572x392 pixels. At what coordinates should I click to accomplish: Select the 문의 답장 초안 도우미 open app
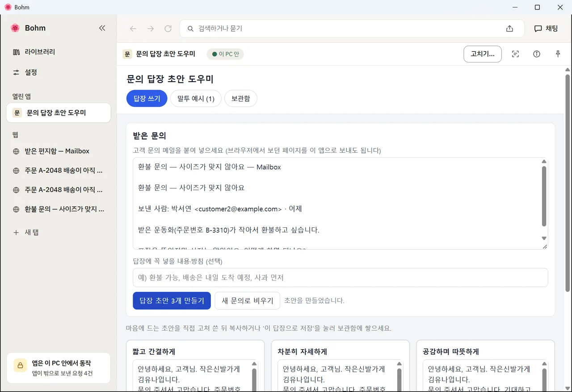click(x=59, y=113)
